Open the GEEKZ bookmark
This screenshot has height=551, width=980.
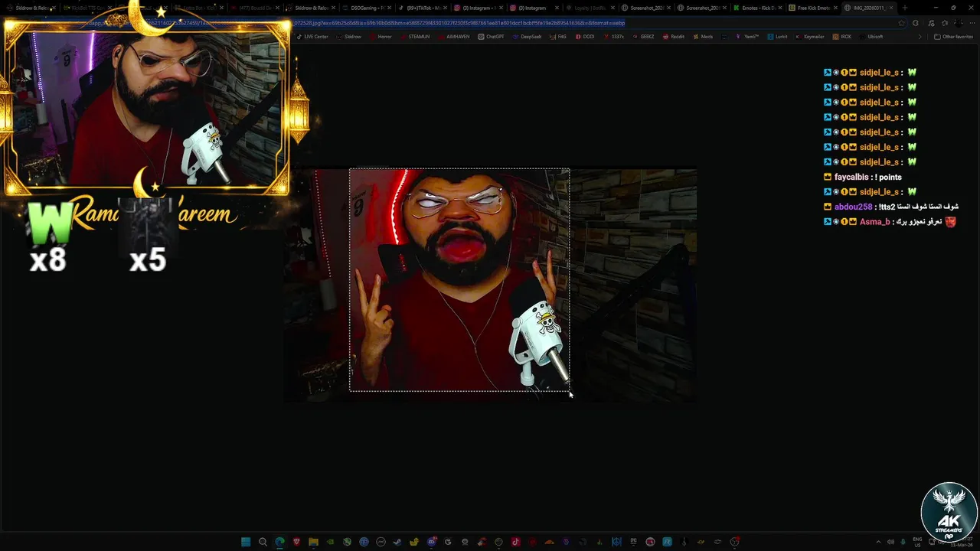click(644, 37)
